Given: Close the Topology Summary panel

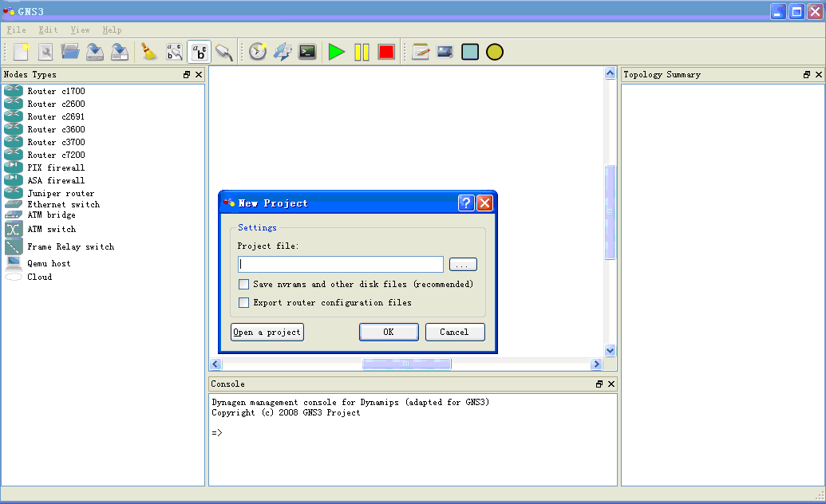Looking at the screenshot, I should (x=819, y=75).
